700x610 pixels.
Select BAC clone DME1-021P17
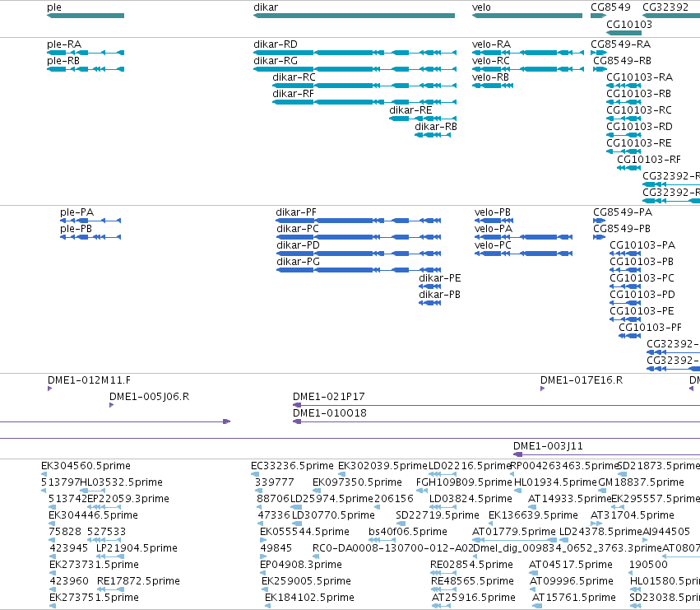click(496, 405)
